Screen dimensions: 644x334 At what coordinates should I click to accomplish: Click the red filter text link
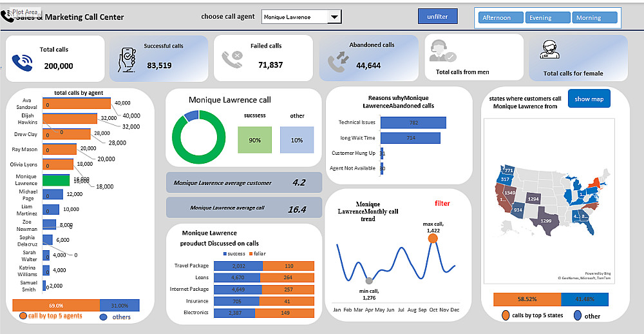442,203
